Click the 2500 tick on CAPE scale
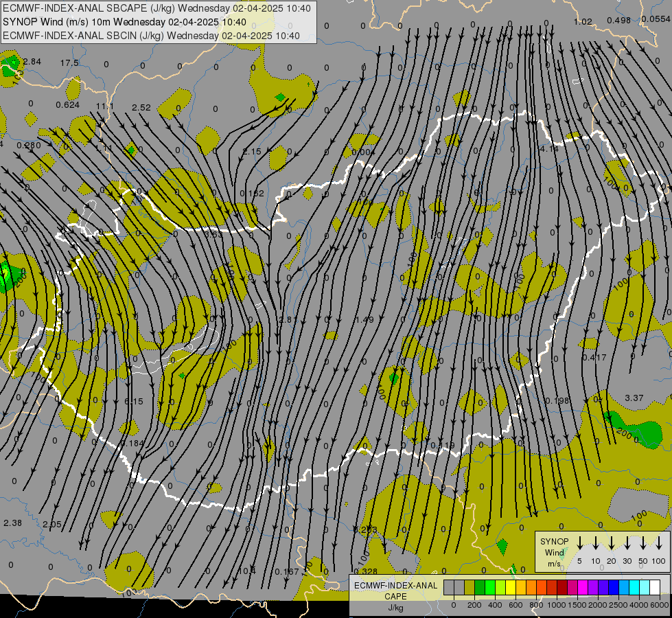This screenshot has width=672, height=618. [x=618, y=605]
